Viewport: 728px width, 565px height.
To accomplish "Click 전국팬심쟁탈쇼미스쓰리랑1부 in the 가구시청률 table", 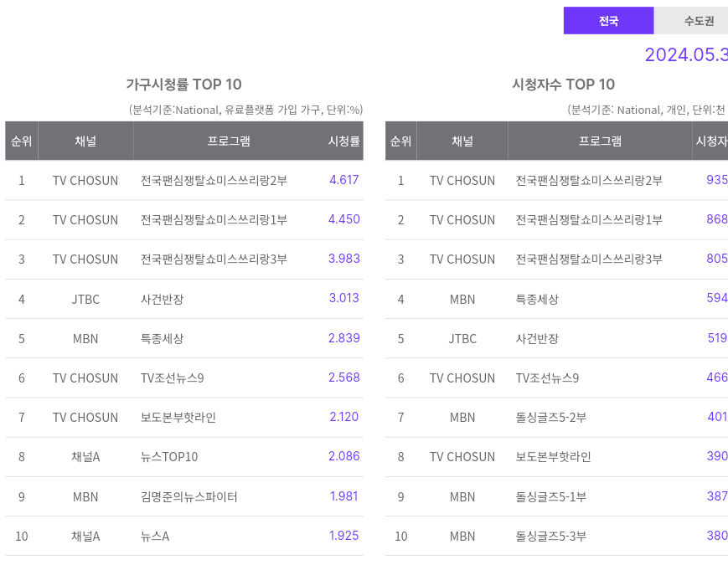I will pos(214,220).
